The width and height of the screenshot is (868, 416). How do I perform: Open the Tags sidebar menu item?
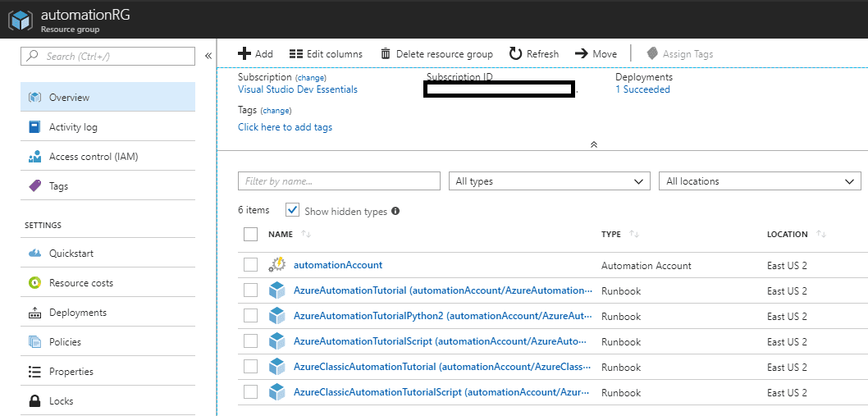[108, 186]
